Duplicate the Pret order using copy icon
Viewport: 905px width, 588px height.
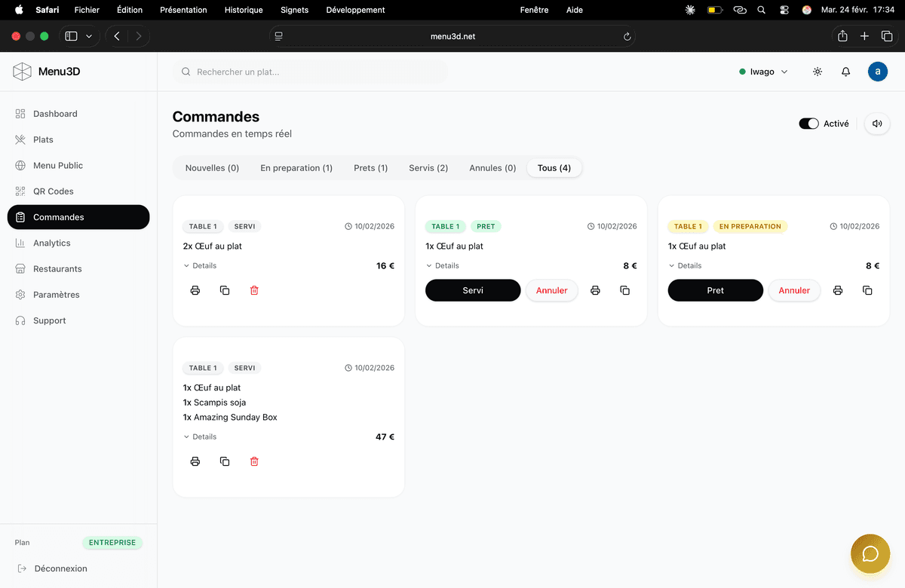click(x=624, y=290)
